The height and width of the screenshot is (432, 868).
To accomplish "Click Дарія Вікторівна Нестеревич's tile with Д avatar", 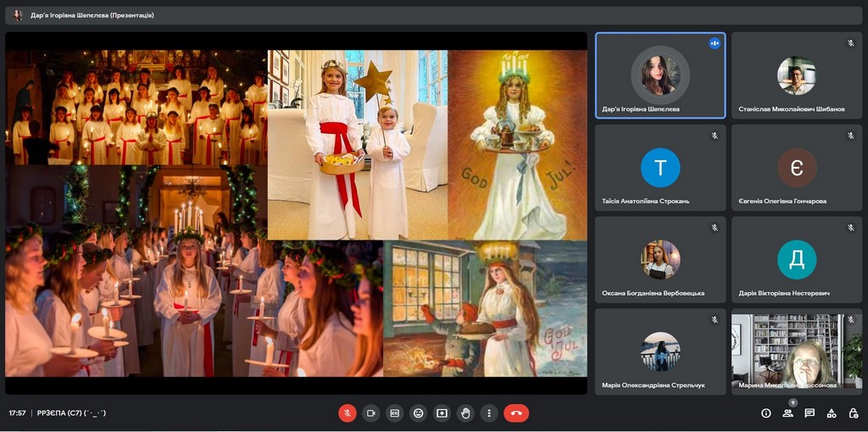I will pyautogui.click(x=797, y=260).
